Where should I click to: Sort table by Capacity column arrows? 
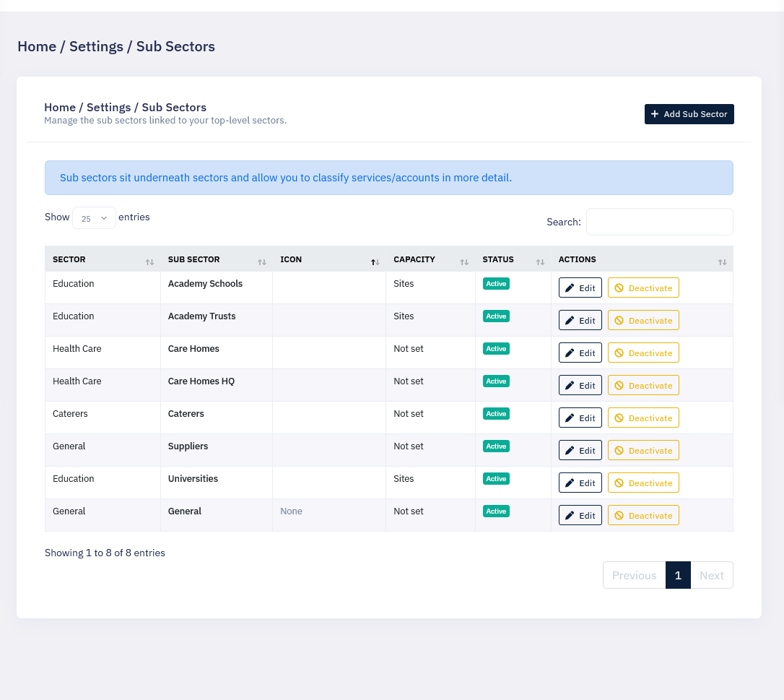[464, 262]
